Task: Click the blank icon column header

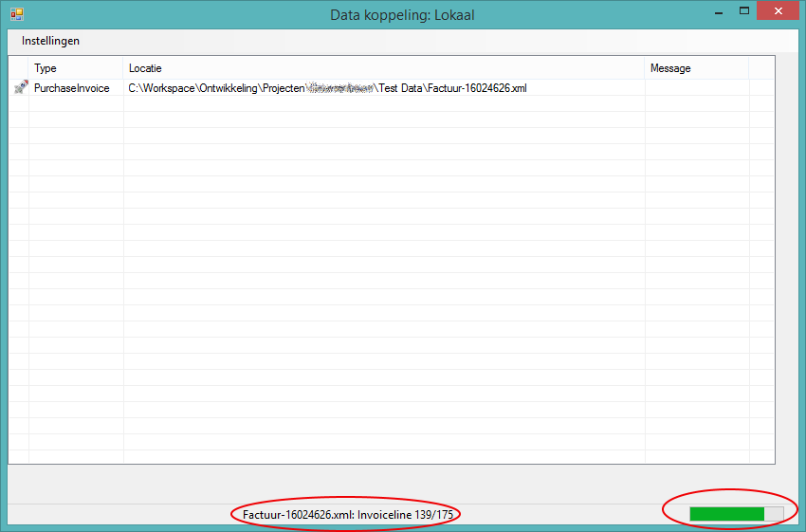Action: 19,68
